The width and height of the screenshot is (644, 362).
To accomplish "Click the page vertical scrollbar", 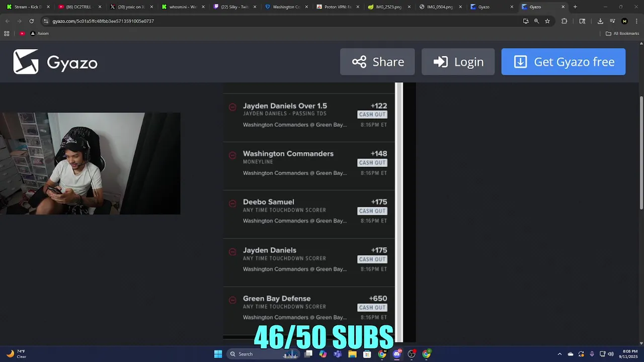I will tap(641, 152).
